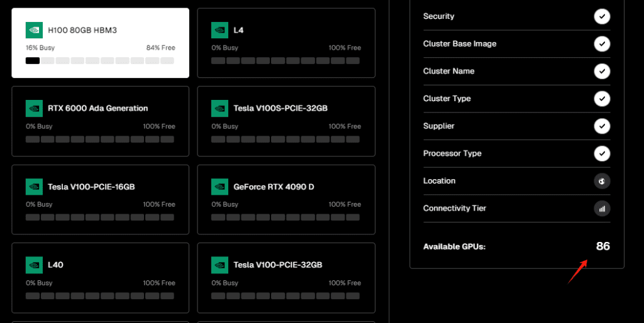Click the "84% Free" label on H100
The image size is (644, 323).
tap(160, 48)
